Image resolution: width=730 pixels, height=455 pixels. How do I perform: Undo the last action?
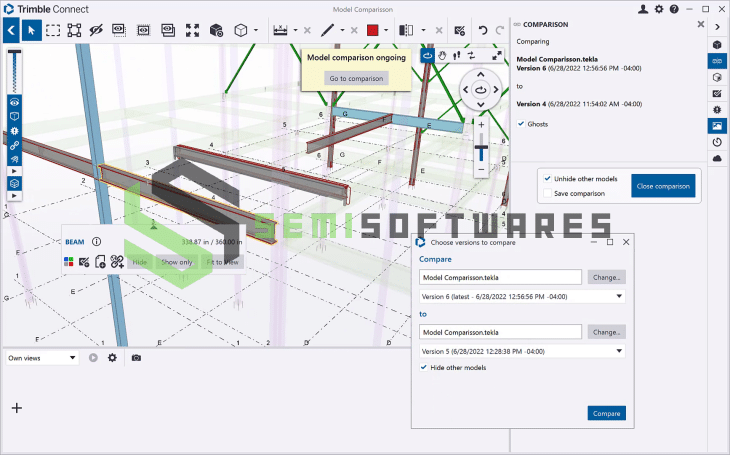(x=483, y=31)
